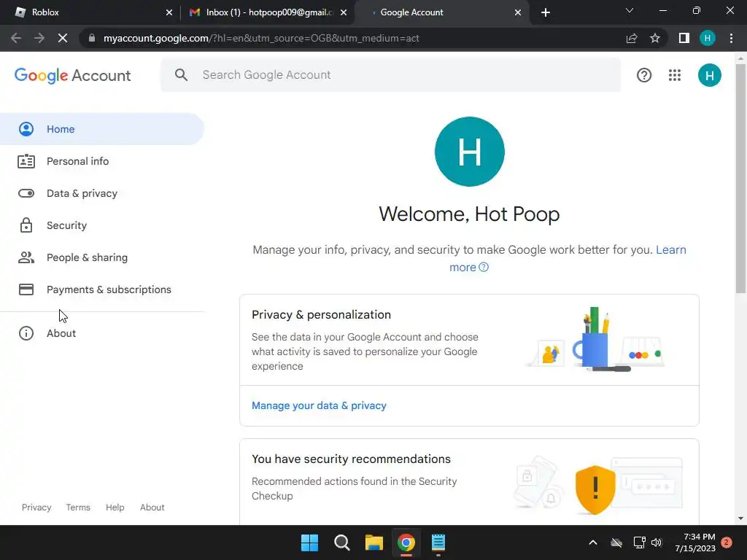Viewport: 747px width, 560px height.
Task: Open the taskbar clock and date
Action: [x=695, y=542]
